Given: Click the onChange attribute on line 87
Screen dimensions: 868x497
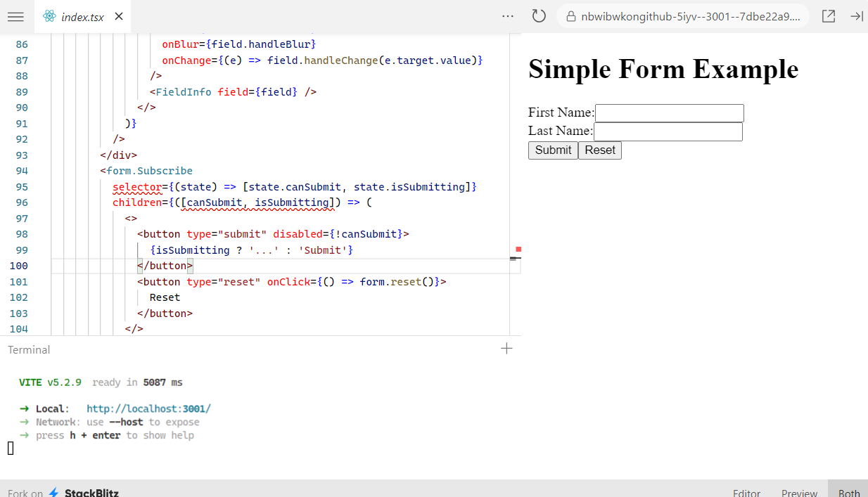Looking at the screenshot, I should [x=186, y=60].
